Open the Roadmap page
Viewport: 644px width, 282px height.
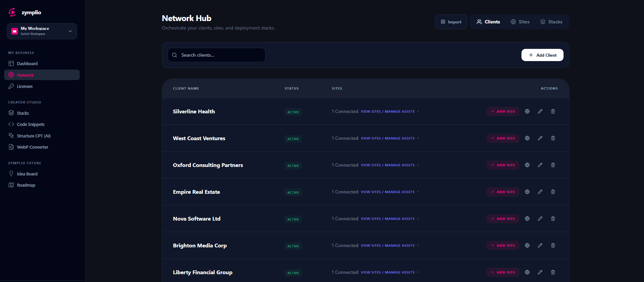point(42,185)
